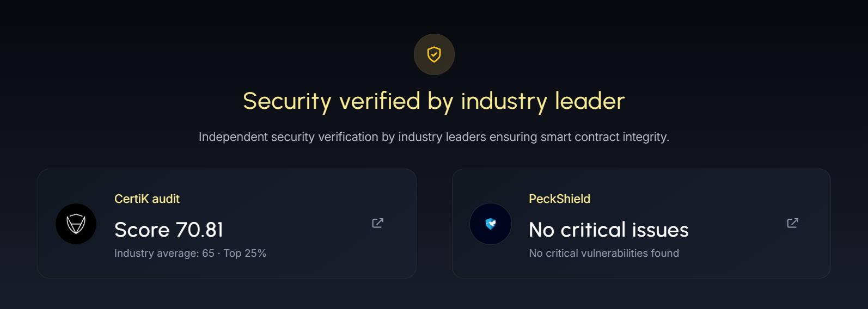This screenshot has height=309, width=868.
Task: Select the "Score 70.81" heading
Action: (x=169, y=230)
